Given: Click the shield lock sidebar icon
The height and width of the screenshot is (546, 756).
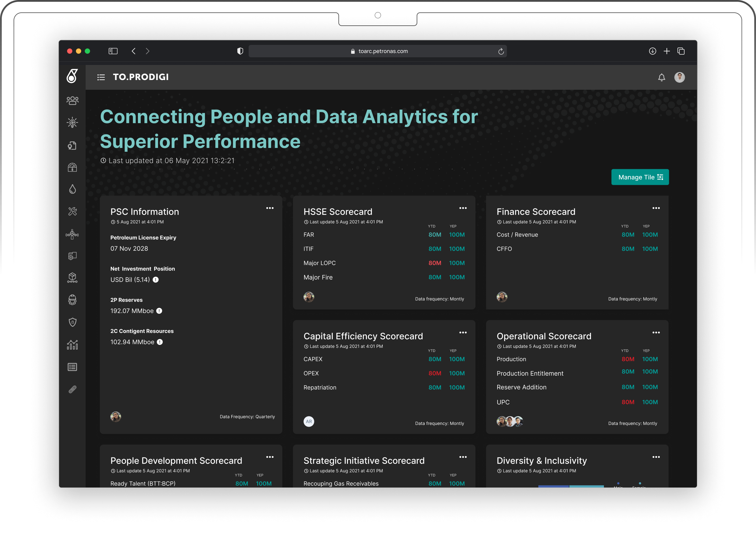Looking at the screenshot, I should point(72,322).
